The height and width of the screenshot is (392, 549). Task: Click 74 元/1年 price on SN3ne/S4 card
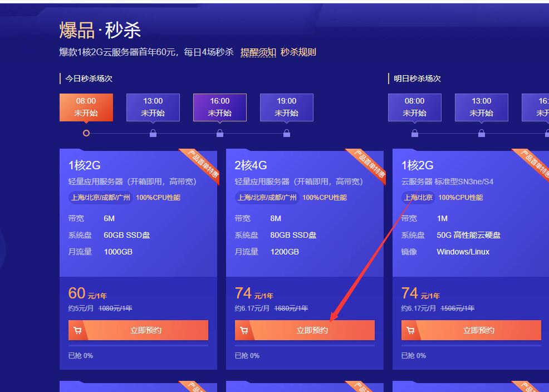[x=420, y=293]
